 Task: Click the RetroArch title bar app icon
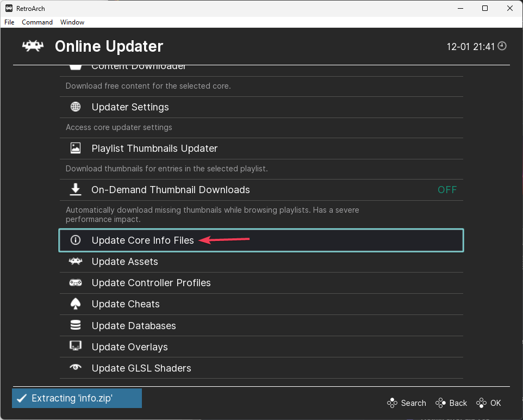(x=9, y=8)
